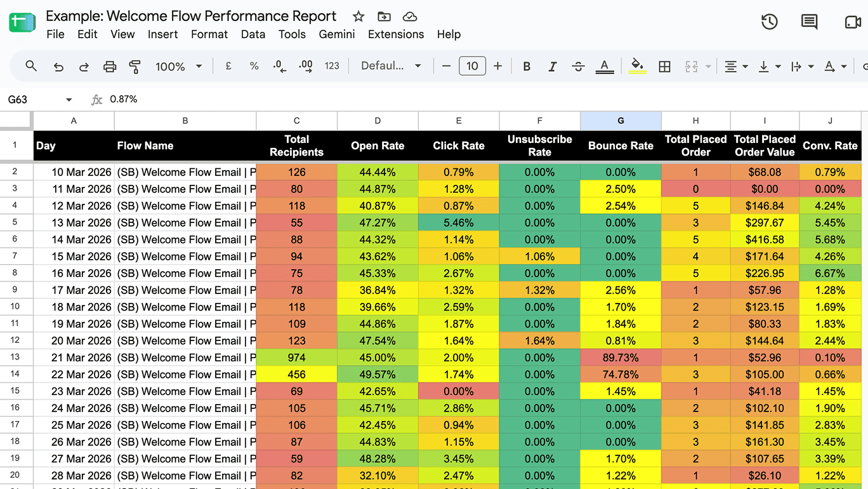Click the font size input field
This screenshot has width=868, height=489.
472,66
